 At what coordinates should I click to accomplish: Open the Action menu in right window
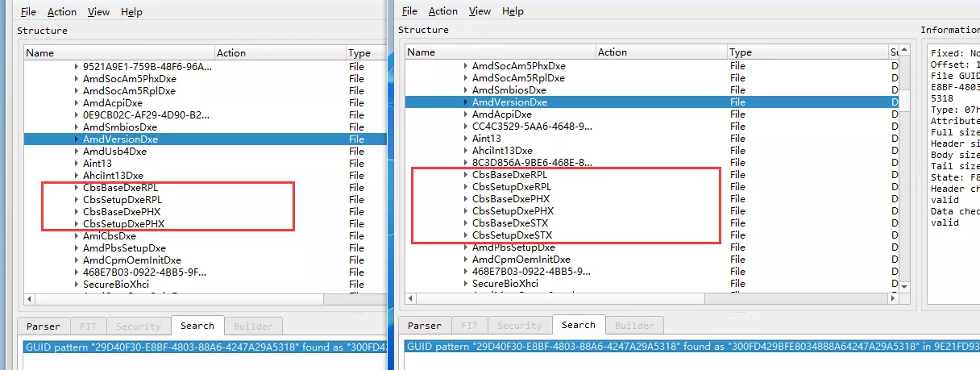click(x=442, y=11)
